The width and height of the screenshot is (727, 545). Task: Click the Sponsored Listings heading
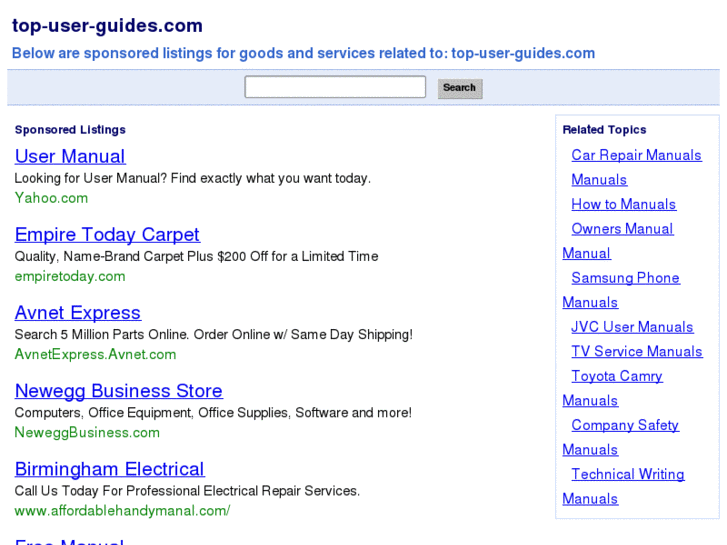(x=70, y=130)
